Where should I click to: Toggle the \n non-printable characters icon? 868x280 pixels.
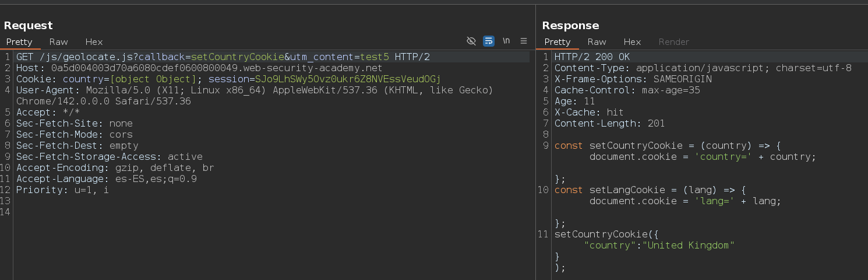(506, 41)
